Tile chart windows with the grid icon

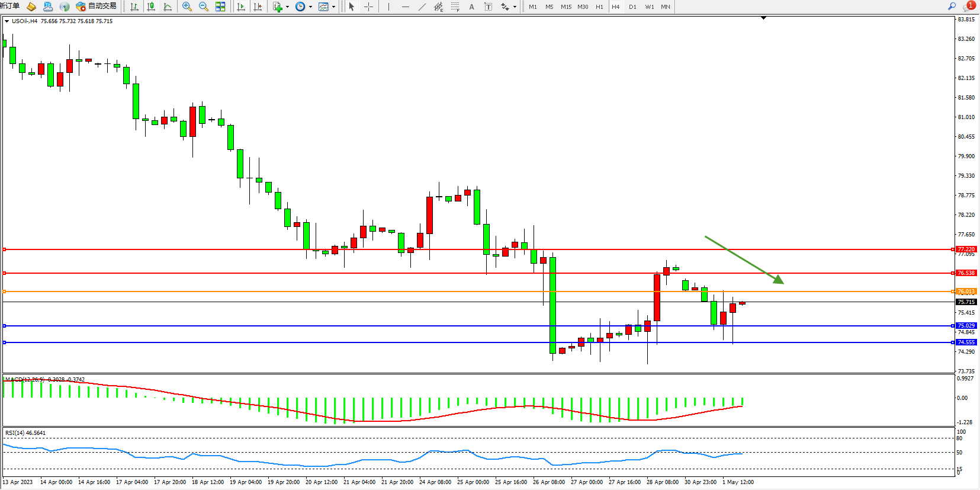220,7
